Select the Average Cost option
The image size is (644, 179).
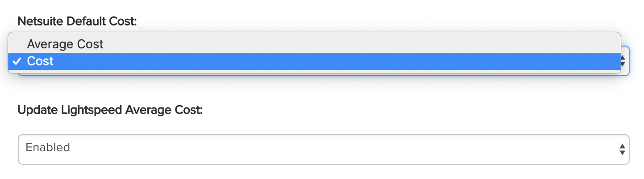(x=65, y=44)
